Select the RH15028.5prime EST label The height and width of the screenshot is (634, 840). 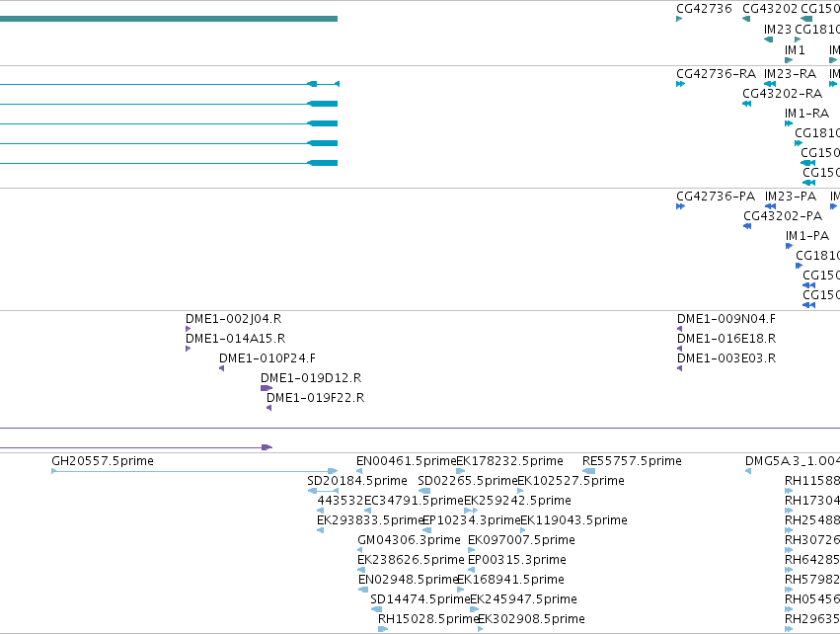[428, 619]
